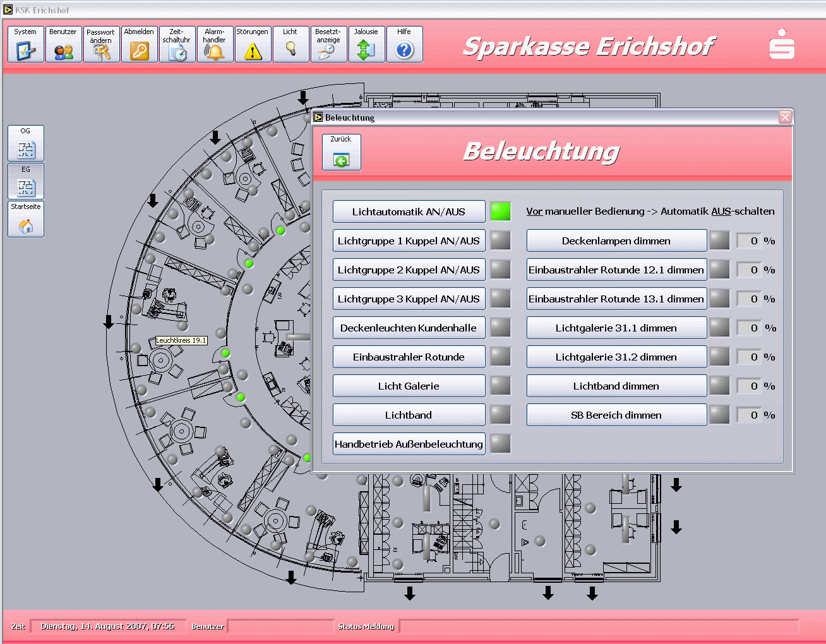Screen dimensions: 826x644
Task: Switch to the EG floor plan
Action: 26,181
